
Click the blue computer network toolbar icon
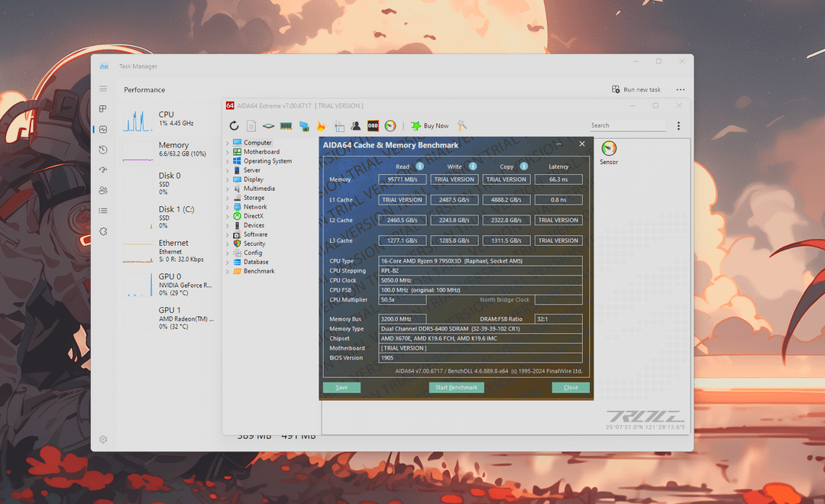[303, 126]
